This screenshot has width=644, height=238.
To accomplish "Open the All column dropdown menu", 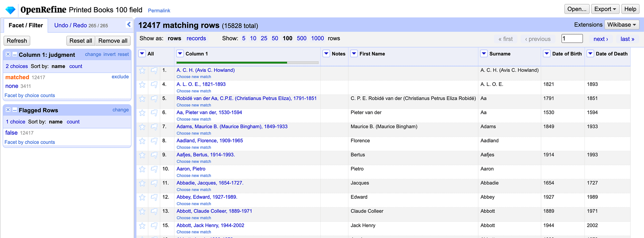I will pyautogui.click(x=142, y=53).
